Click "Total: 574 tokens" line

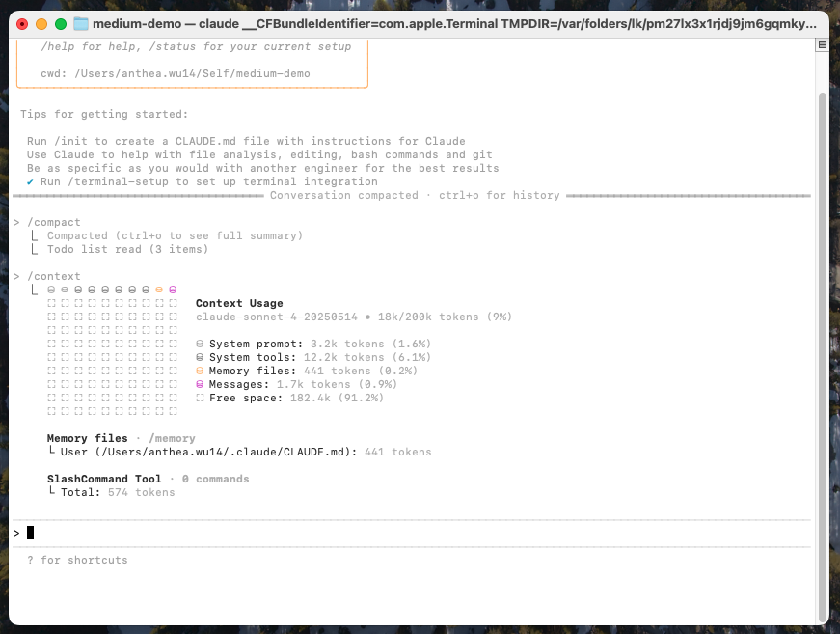pyautogui.click(x=112, y=492)
